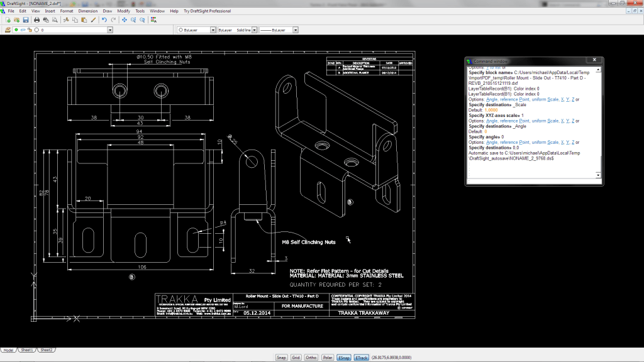Open the line color ByLayer dropdown
This screenshot has width=644, height=362.
click(211, 30)
